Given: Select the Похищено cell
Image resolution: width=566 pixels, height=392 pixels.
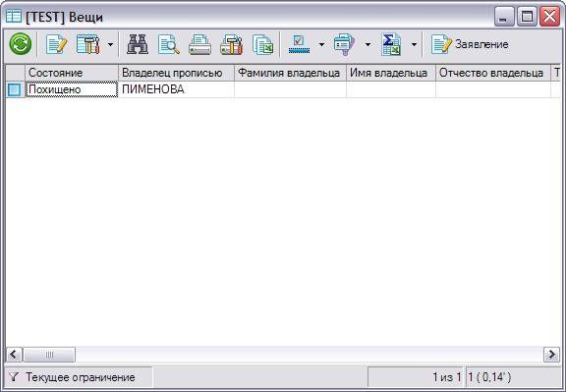Looking at the screenshot, I should pos(72,89).
